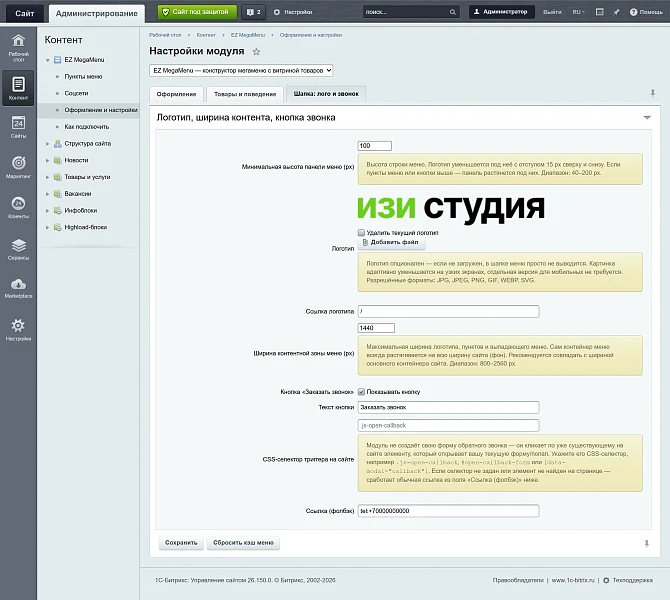Open the www.1c-bitrix.ru footer link
The height and width of the screenshot is (600, 670).
(x=573, y=580)
